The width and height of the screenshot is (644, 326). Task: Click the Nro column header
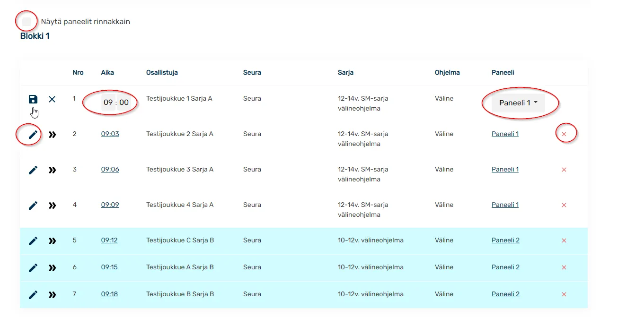coord(78,73)
